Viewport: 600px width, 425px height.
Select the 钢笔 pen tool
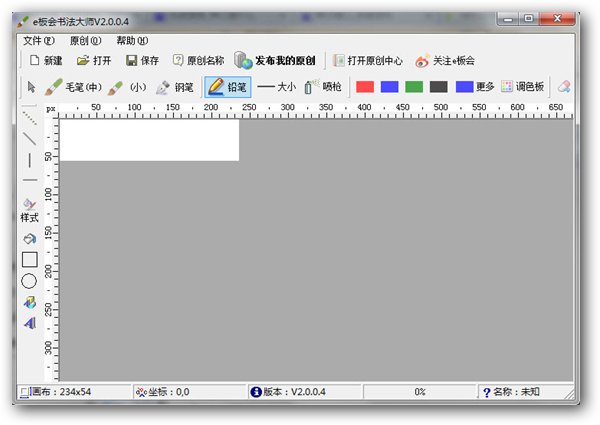[x=174, y=87]
